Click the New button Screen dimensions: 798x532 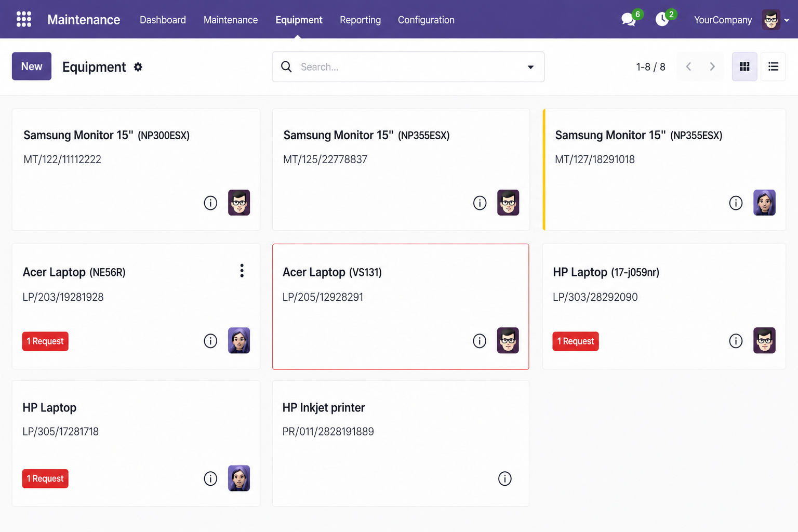click(32, 66)
